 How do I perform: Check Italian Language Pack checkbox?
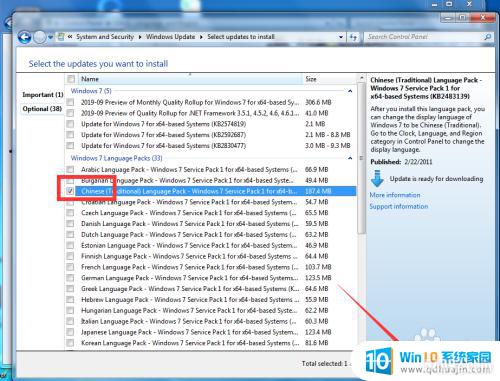point(70,321)
